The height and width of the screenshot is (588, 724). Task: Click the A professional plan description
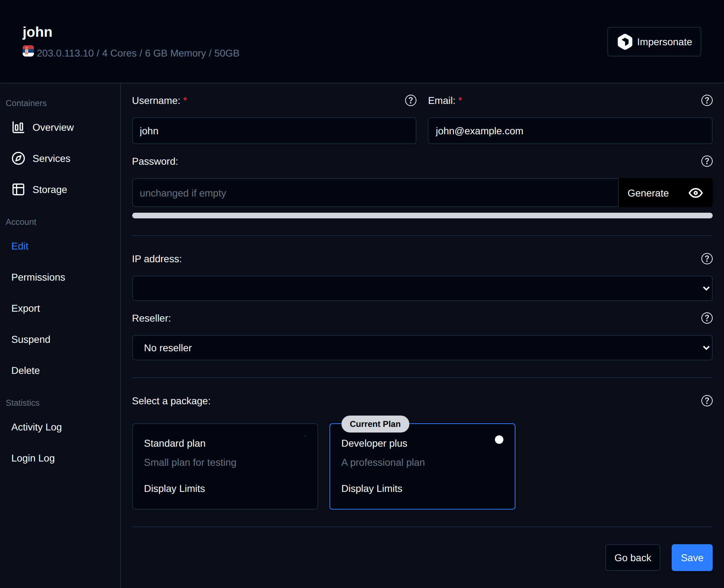click(x=383, y=462)
